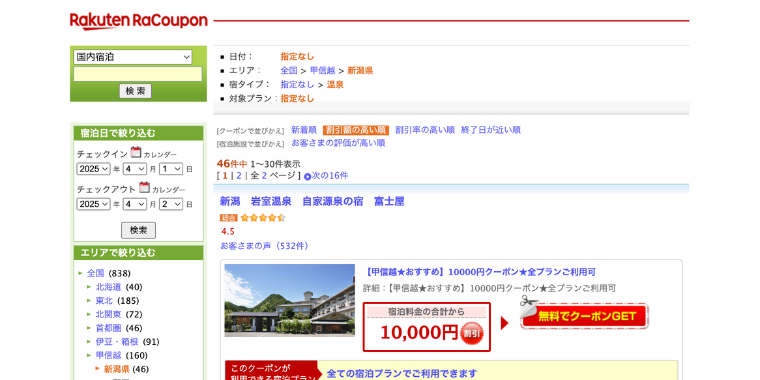The width and height of the screenshot is (760, 380).
Task: Go to results page 2
Action: [239, 175]
